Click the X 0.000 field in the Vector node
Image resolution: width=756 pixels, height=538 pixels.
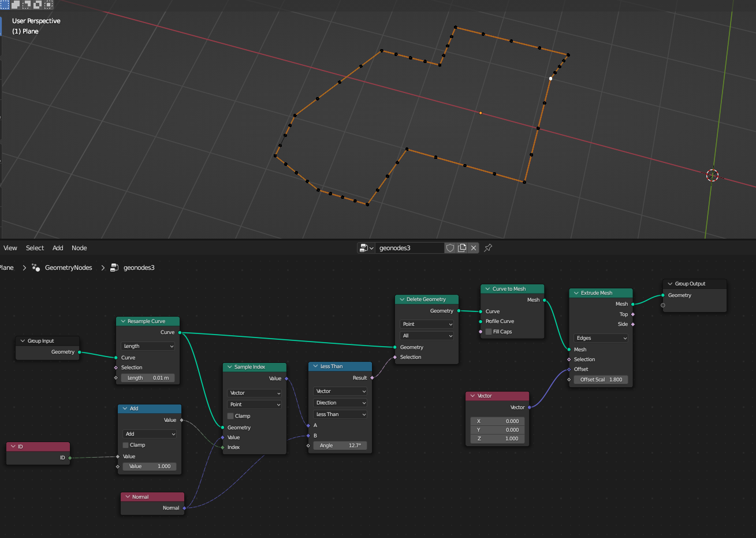click(x=497, y=421)
